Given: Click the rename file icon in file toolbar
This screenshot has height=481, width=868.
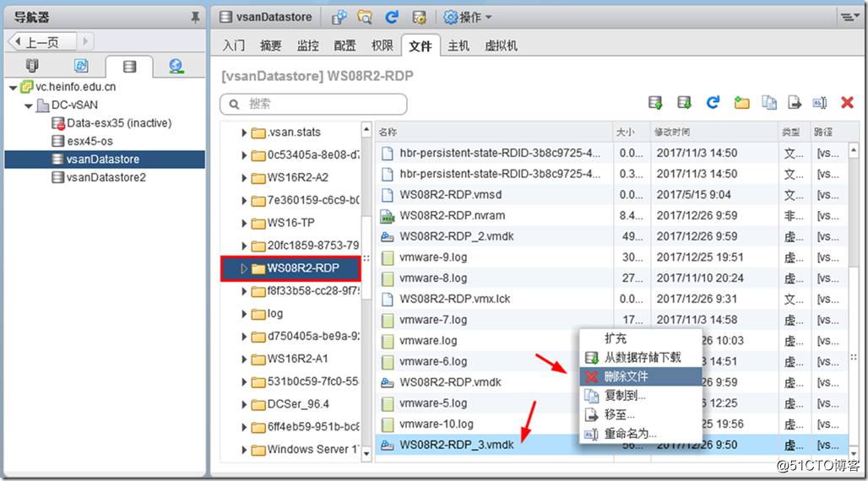Looking at the screenshot, I should [819, 103].
